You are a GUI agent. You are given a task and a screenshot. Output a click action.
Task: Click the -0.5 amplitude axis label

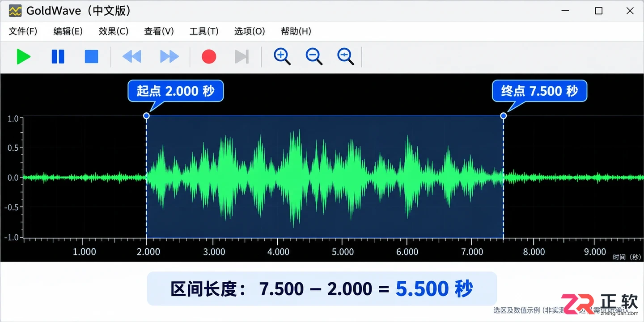coord(12,207)
